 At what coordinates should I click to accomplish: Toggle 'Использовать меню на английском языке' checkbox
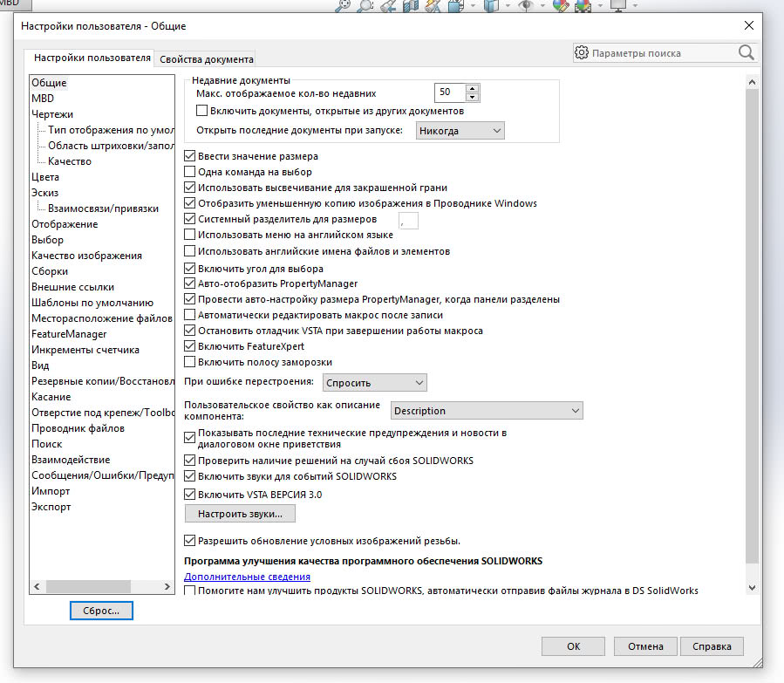click(x=190, y=235)
